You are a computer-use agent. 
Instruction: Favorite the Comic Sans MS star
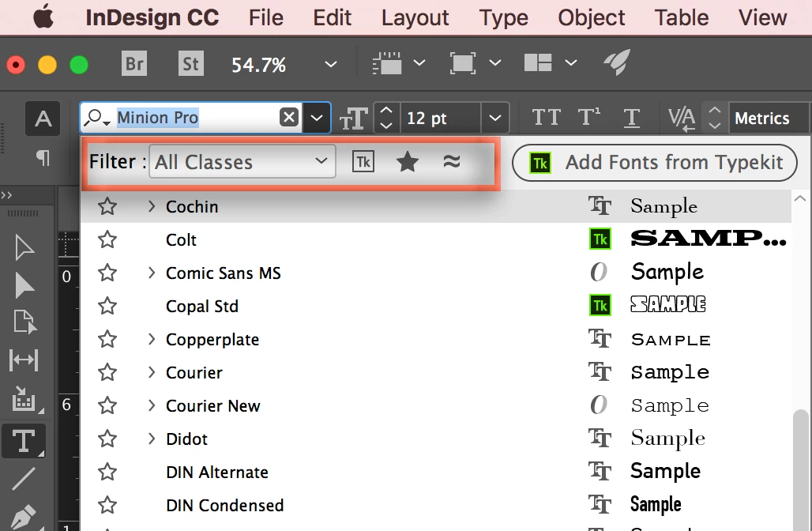[x=107, y=273]
